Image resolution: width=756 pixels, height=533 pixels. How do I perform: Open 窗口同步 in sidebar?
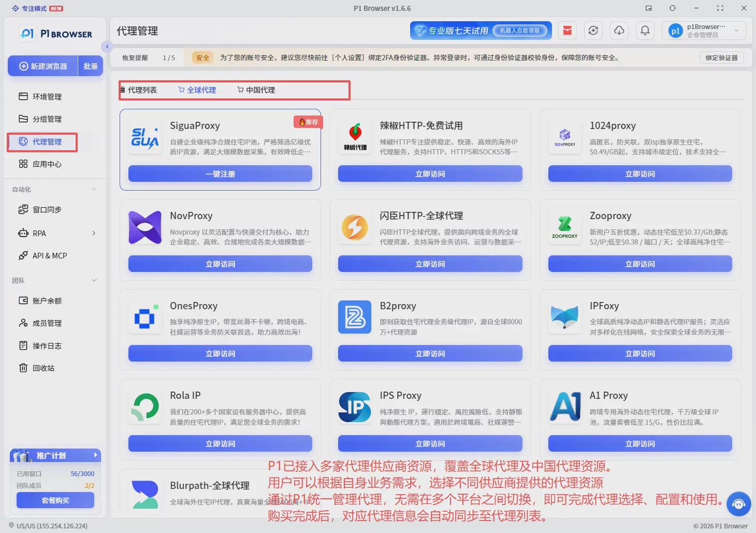coord(40,209)
